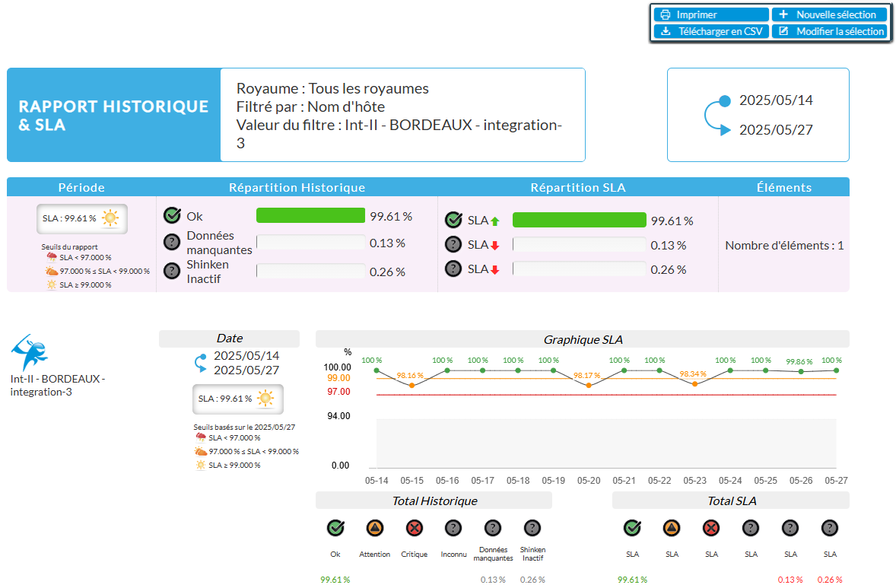Click the Données manquantes icon in Répartition Historique
Viewport: 896px width, 588px height.
tap(172, 243)
